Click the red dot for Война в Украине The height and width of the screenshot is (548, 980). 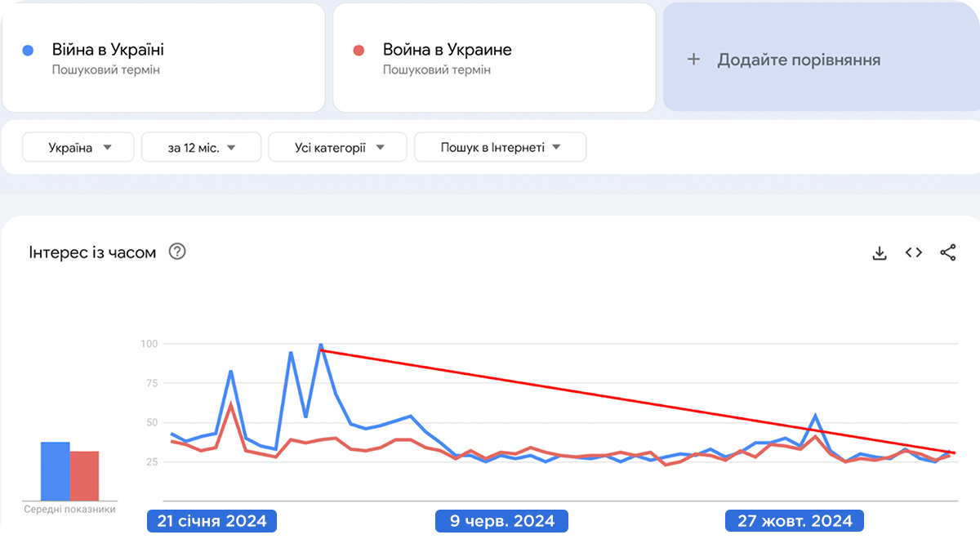[359, 51]
